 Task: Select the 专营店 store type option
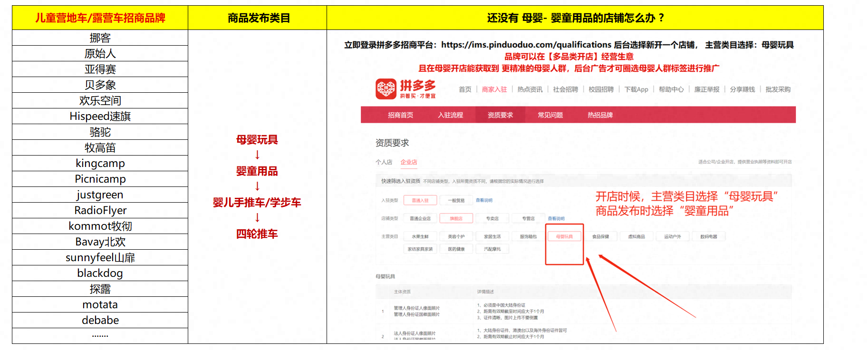528,218
